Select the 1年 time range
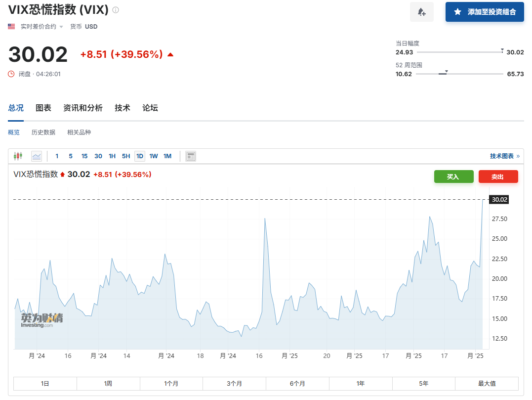 click(x=361, y=384)
